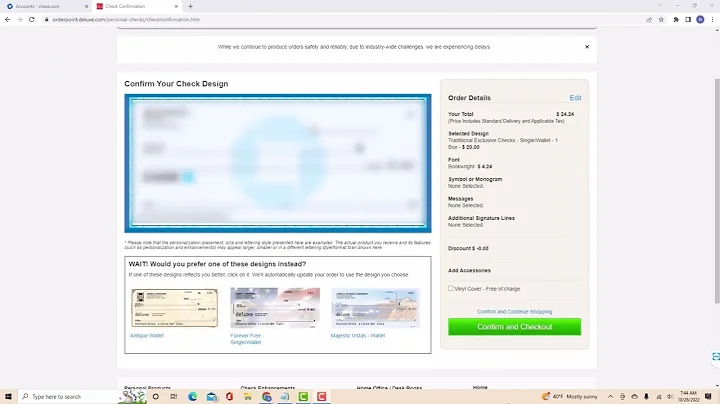720x404 pixels.
Task: Open Cortana circle icon on taskbar
Action: (x=156, y=396)
